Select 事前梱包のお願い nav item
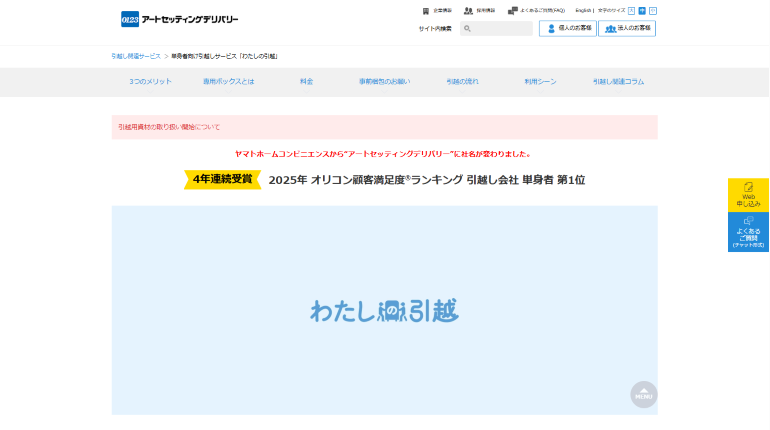Image resolution: width=770 pixels, height=430 pixels. (x=385, y=81)
